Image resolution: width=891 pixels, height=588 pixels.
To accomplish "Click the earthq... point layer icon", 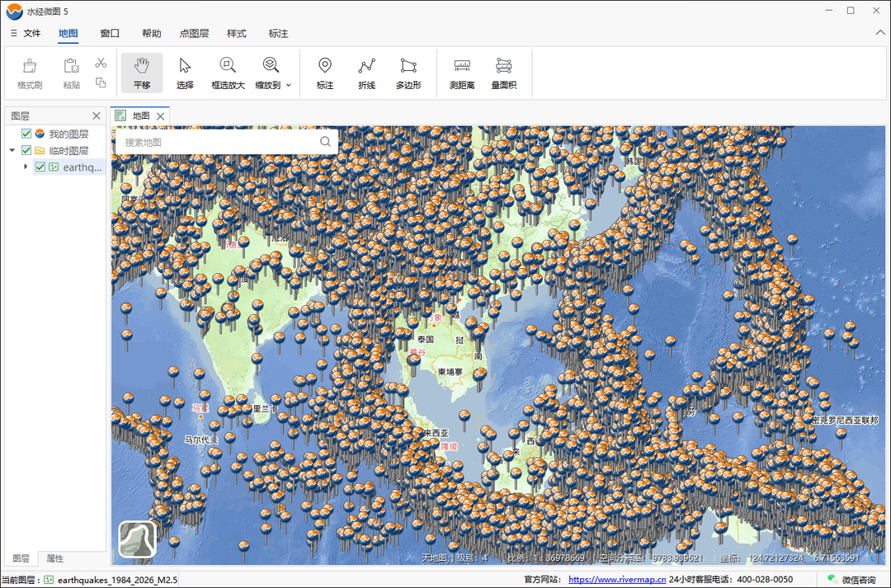I will pos(54,167).
